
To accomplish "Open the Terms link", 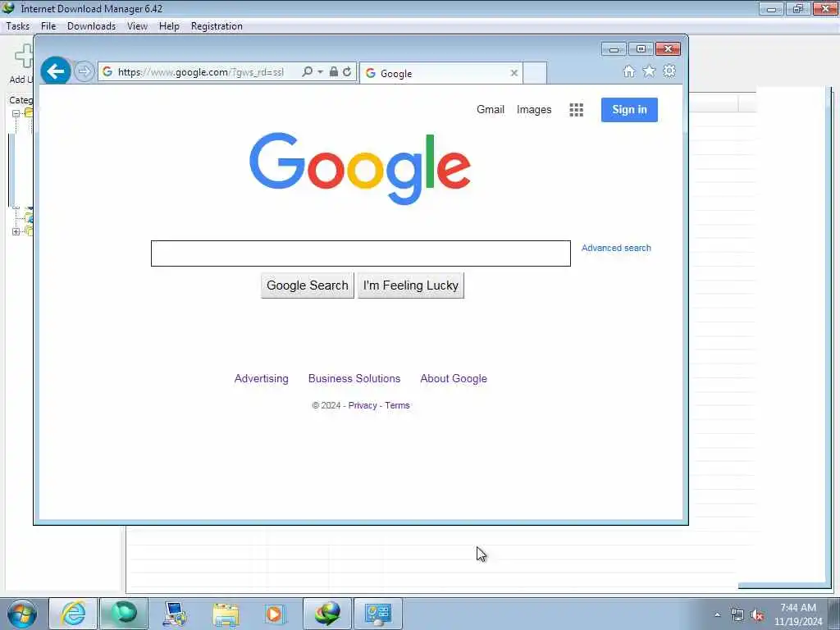I will 397,405.
